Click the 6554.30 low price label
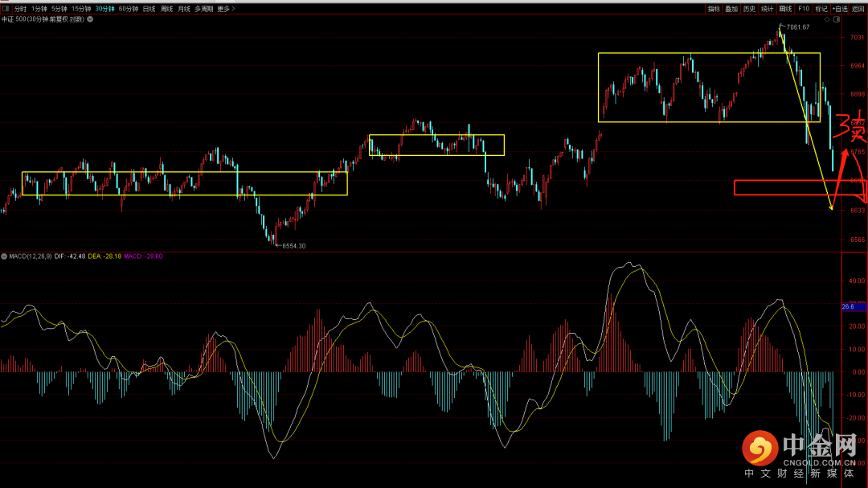868x488 pixels. point(293,246)
